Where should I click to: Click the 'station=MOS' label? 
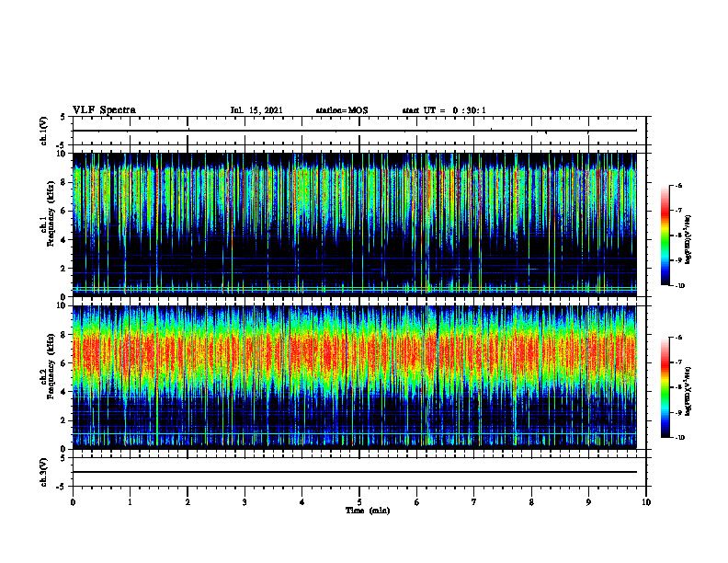coord(342,110)
